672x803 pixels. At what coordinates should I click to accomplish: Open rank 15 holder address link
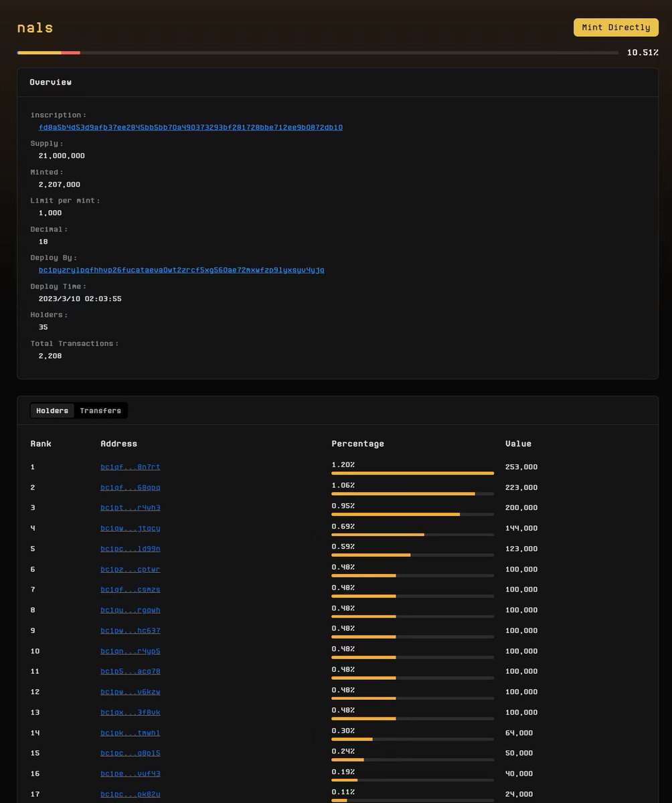point(131,753)
